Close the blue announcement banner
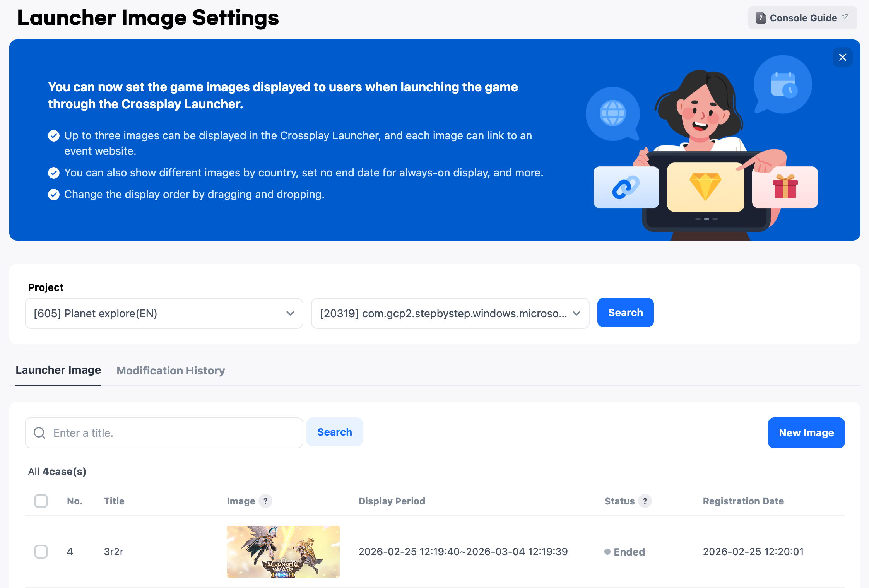The width and height of the screenshot is (869, 588). pos(842,58)
